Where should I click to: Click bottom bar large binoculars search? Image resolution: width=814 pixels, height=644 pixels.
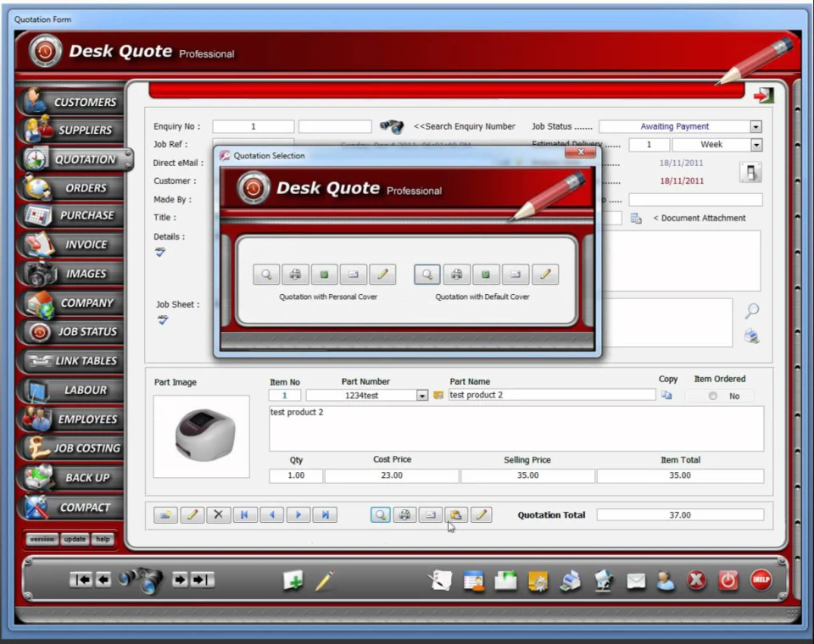pos(142,580)
